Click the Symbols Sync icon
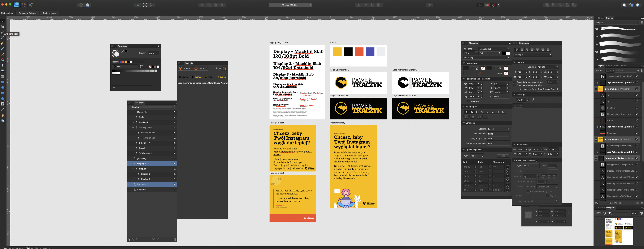Screen dimensions: 644x249 [x=224, y=68]
